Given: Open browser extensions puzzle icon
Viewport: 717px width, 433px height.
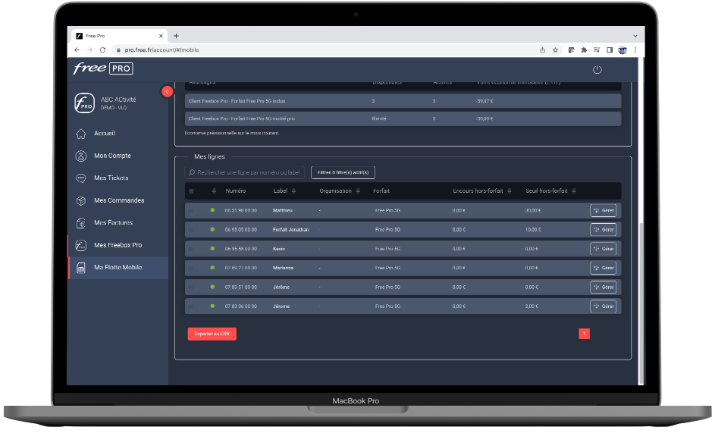Looking at the screenshot, I should click(584, 50).
